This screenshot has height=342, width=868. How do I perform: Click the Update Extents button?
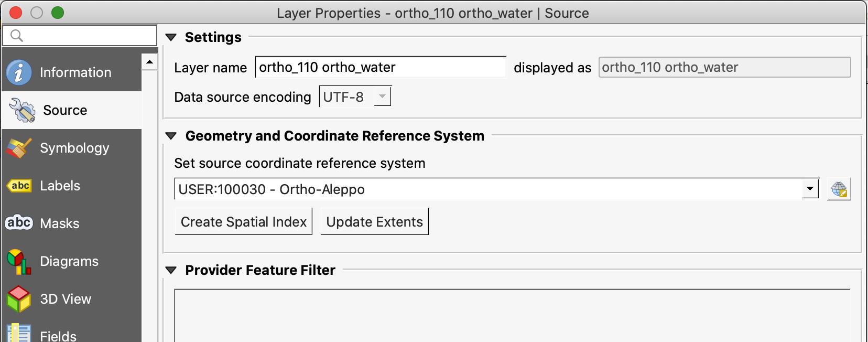click(x=375, y=221)
